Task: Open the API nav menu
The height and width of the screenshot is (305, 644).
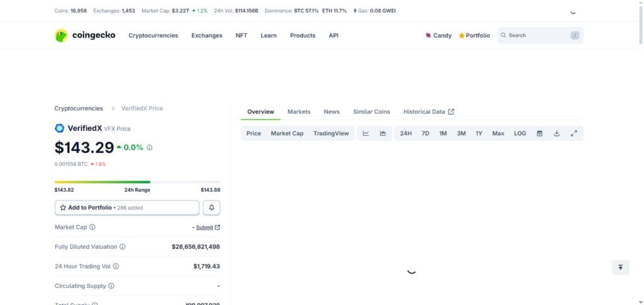Action: (x=333, y=35)
